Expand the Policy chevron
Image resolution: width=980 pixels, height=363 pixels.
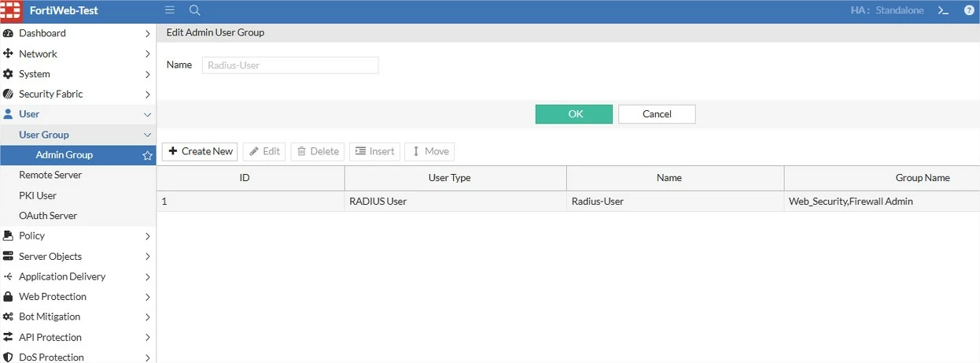click(147, 236)
